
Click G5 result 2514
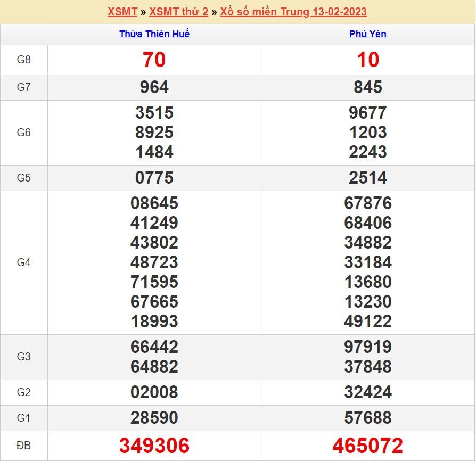pyautogui.click(x=367, y=178)
